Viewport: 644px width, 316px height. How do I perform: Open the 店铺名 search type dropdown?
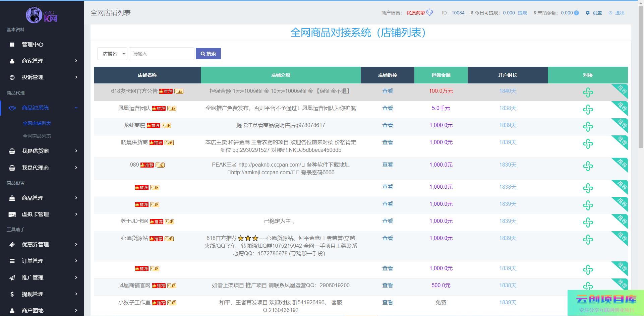pyautogui.click(x=112, y=54)
